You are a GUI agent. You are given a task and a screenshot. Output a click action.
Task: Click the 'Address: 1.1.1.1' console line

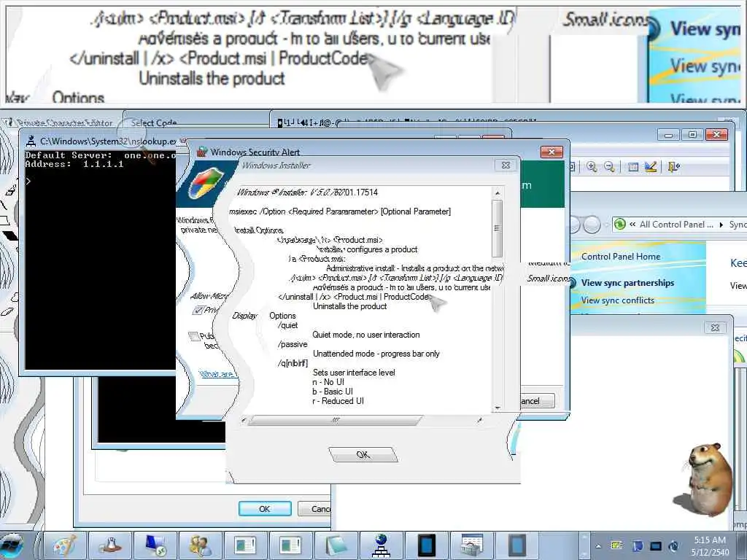[x=74, y=164]
